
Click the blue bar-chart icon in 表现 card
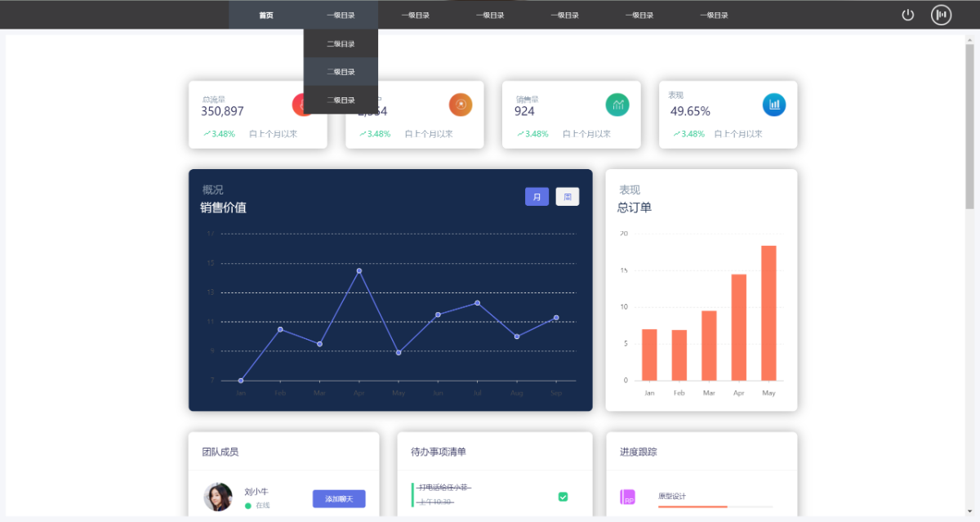tap(774, 105)
